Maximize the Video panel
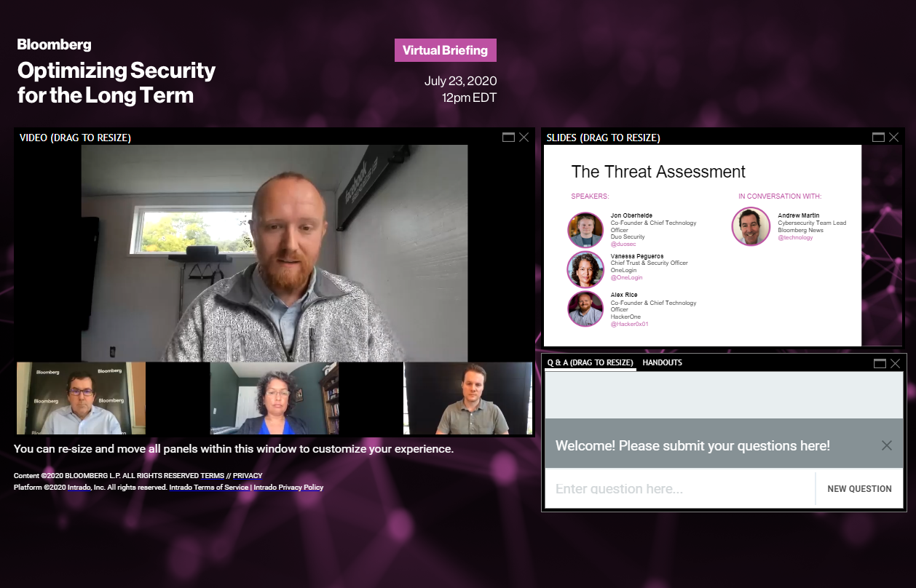The width and height of the screenshot is (916, 588). tap(508, 137)
